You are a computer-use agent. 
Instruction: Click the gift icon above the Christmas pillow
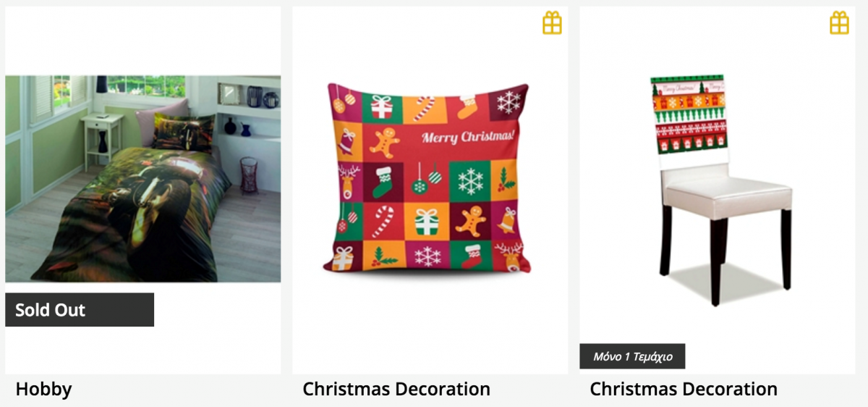(x=552, y=23)
